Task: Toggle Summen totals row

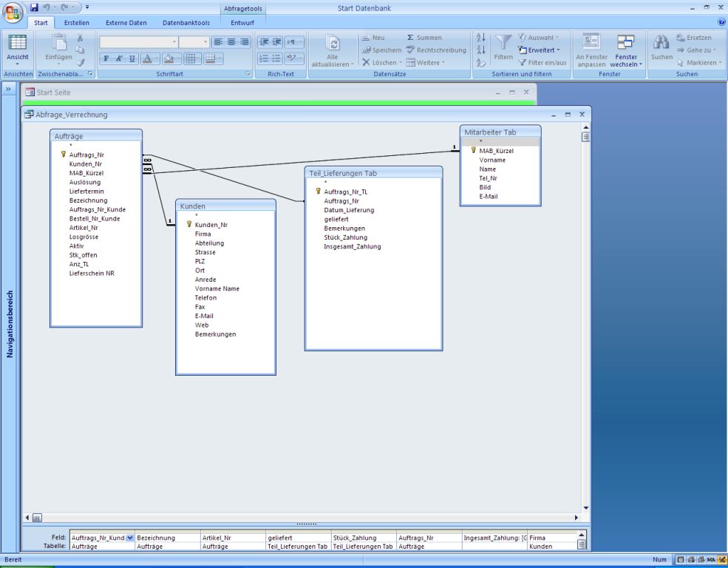Action: [x=424, y=38]
